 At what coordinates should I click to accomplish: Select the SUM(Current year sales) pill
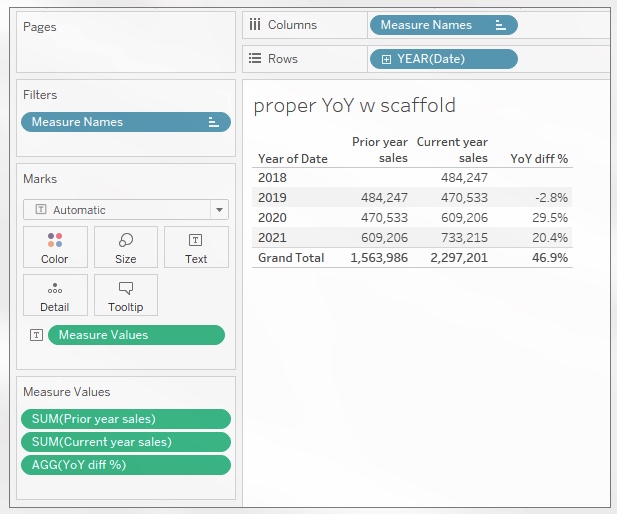click(126, 442)
